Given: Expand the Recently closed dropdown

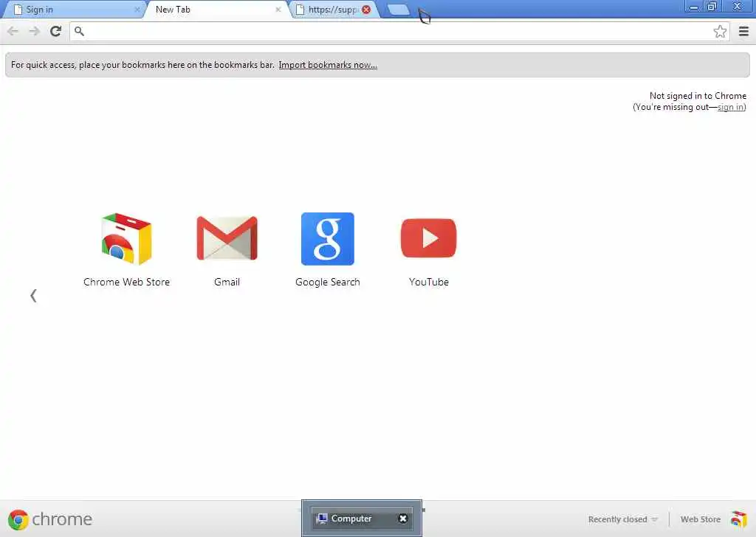Looking at the screenshot, I should coord(622,519).
